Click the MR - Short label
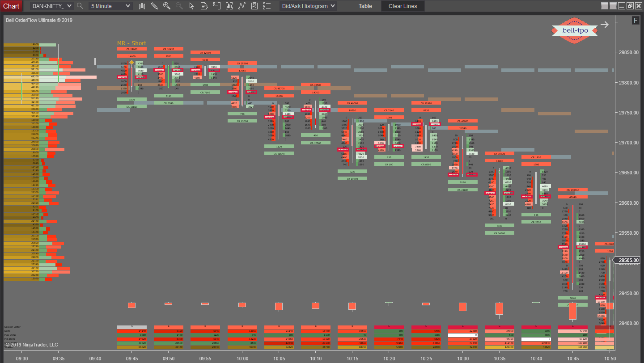 click(131, 43)
